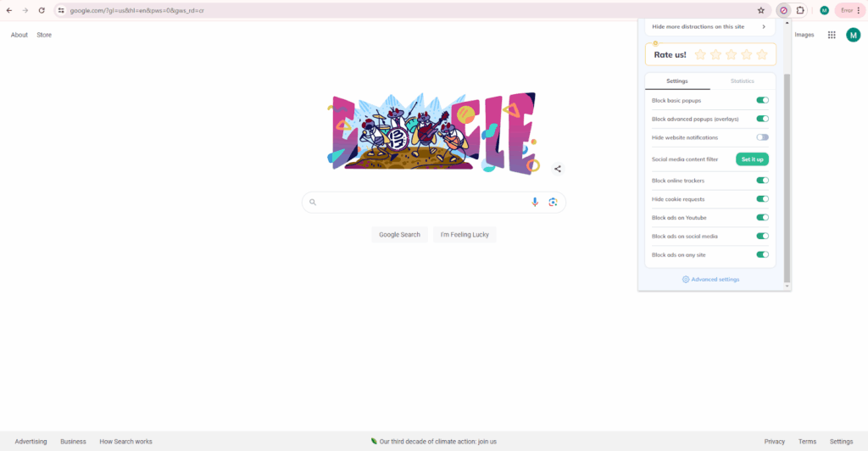Open the Store link
The width and height of the screenshot is (868, 451).
(x=44, y=35)
